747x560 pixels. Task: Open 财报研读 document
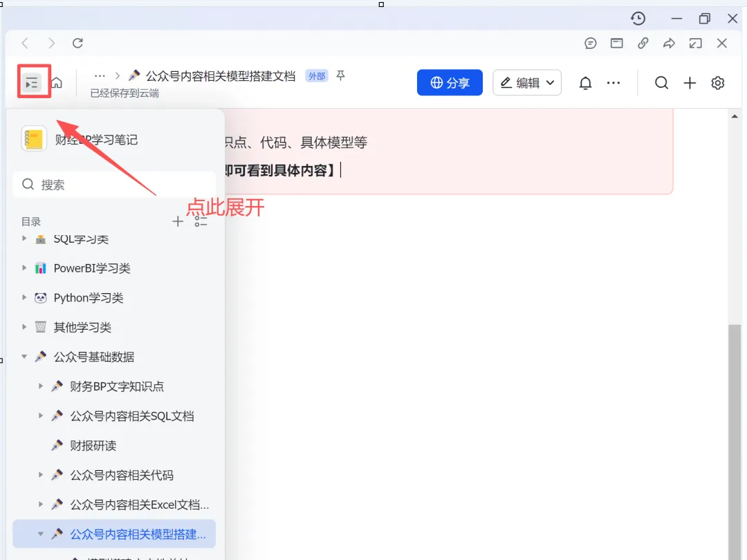[x=93, y=445]
